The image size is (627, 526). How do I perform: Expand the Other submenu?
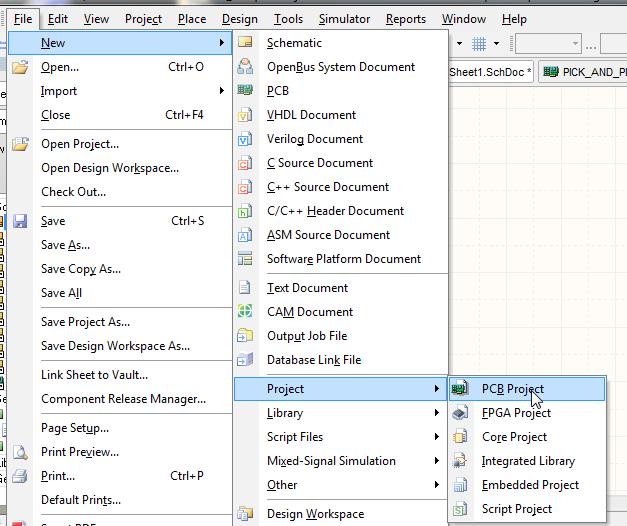coord(341,484)
